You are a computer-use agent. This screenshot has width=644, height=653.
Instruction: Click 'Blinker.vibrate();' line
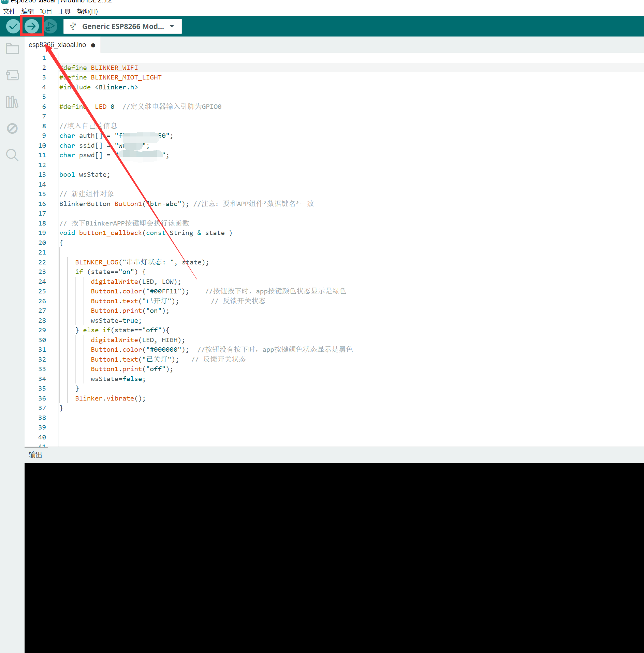point(111,398)
